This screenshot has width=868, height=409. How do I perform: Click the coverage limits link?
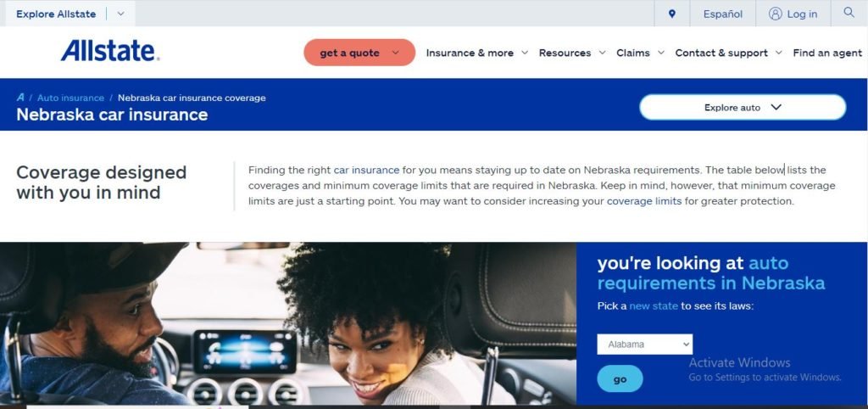pos(644,201)
